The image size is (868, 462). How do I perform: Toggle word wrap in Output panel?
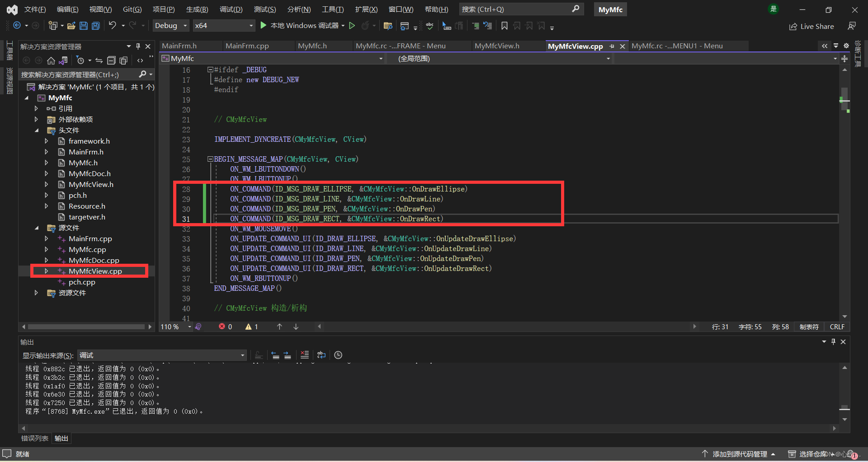coord(321,355)
